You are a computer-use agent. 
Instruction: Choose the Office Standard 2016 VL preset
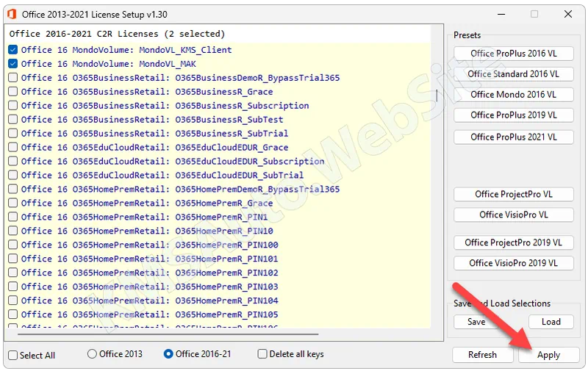pyautogui.click(x=513, y=74)
